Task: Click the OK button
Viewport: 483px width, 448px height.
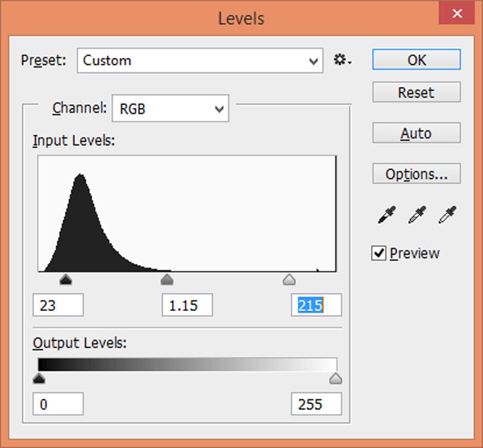Action: pyautogui.click(x=416, y=60)
